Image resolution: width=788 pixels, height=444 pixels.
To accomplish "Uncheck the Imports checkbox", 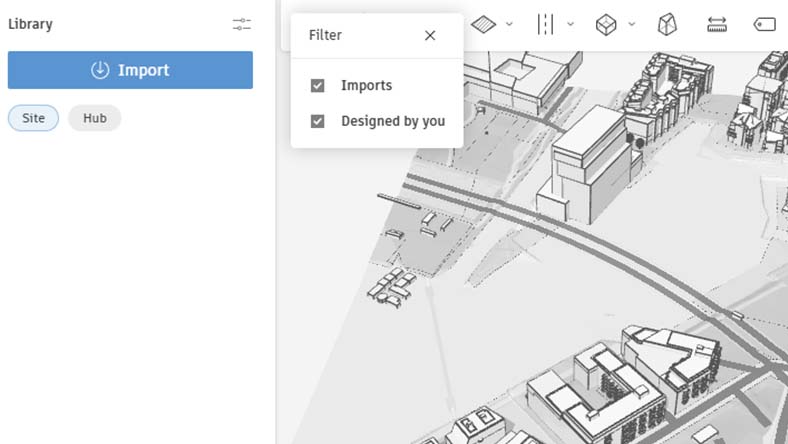I will [x=318, y=85].
